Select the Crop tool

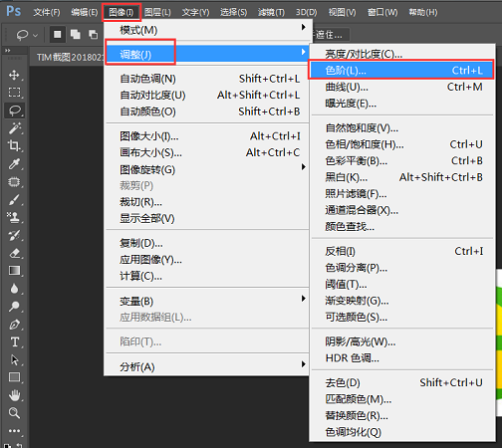(14, 145)
